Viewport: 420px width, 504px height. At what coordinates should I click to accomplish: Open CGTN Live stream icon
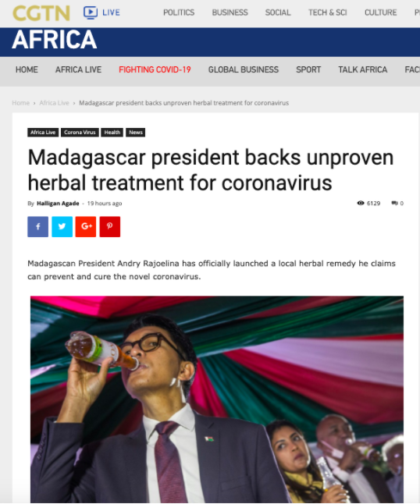(91, 12)
